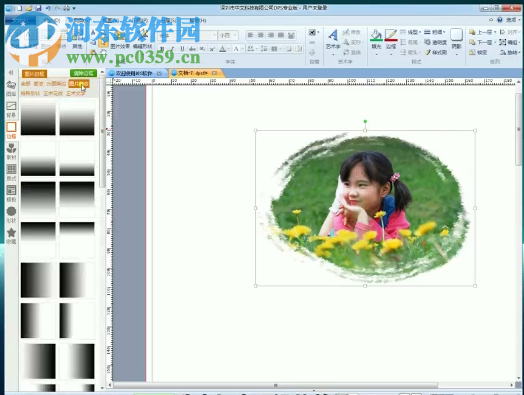Click the underlined A font color icon
This screenshot has width=524, height=395.
[223, 49]
